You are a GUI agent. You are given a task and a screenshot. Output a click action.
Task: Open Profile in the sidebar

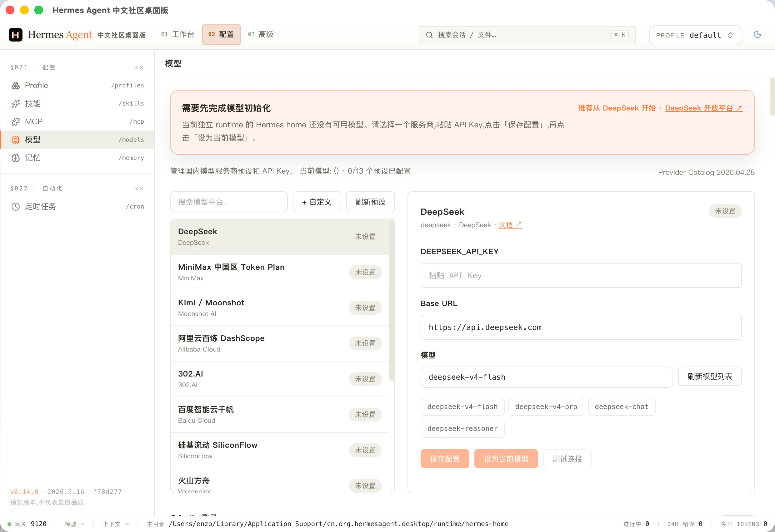tap(77, 86)
